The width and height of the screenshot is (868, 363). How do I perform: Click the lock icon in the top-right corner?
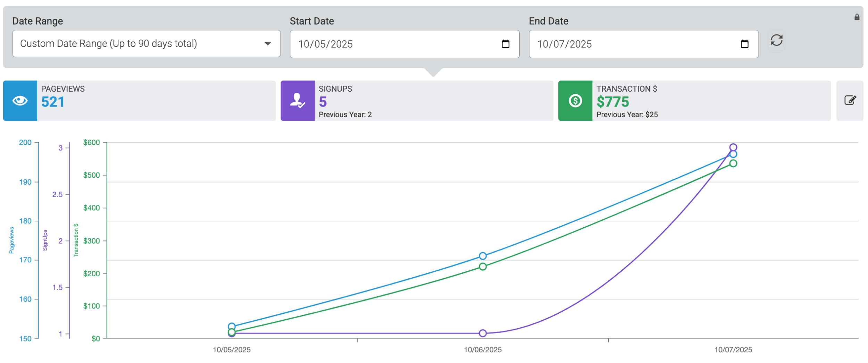coord(857,16)
